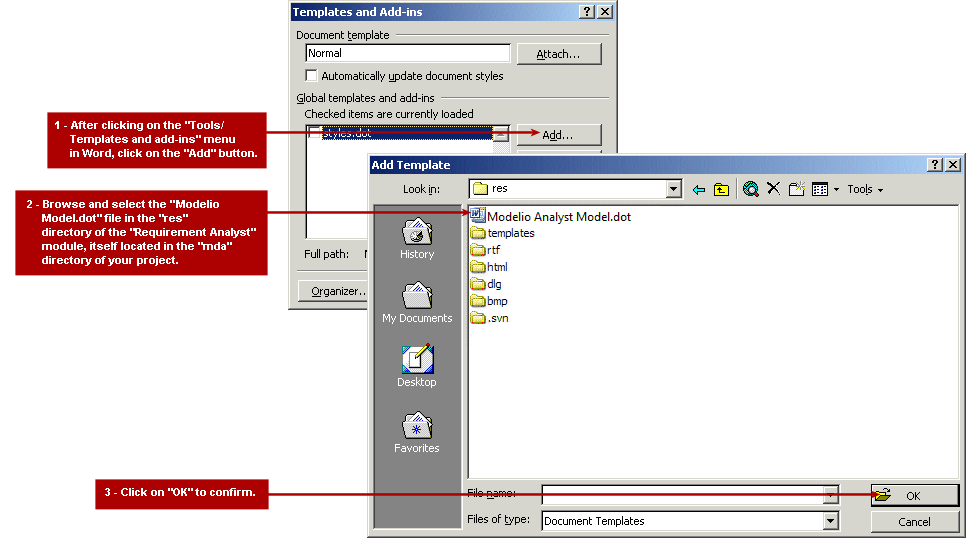Open the Views icon in Add Template

click(x=819, y=189)
